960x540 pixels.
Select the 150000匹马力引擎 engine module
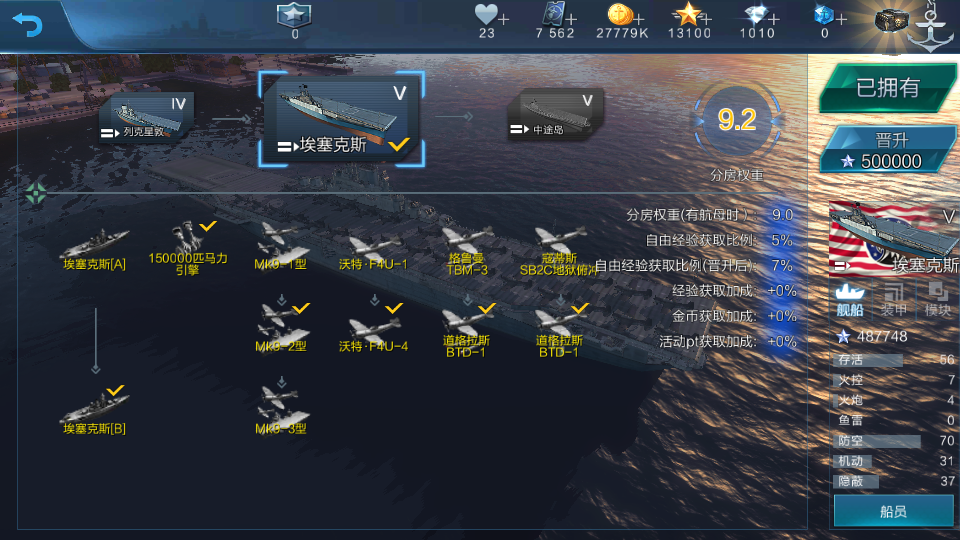[x=188, y=248]
